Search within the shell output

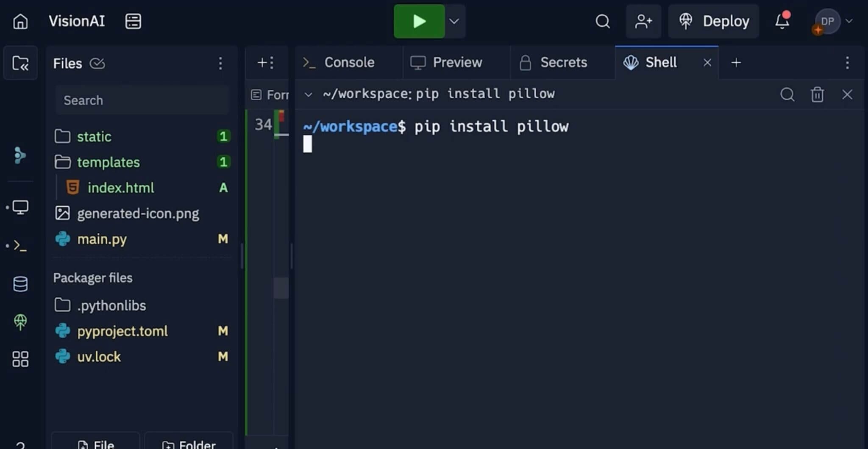pyautogui.click(x=787, y=94)
